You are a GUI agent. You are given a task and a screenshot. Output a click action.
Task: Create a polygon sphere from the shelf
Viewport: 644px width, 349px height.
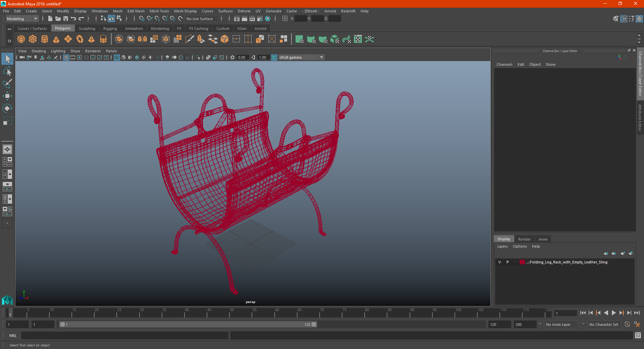coord(21,39)
